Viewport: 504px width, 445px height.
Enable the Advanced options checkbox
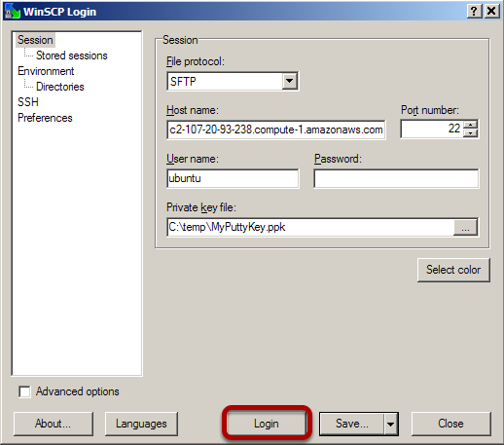(x=25, y=391)
